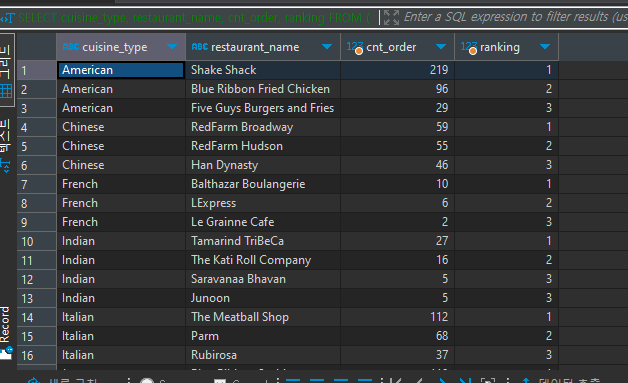Viewport: 628px width, 383px height.
Task: Click the Indian cell in row 10
Action: tap(121, 241)
